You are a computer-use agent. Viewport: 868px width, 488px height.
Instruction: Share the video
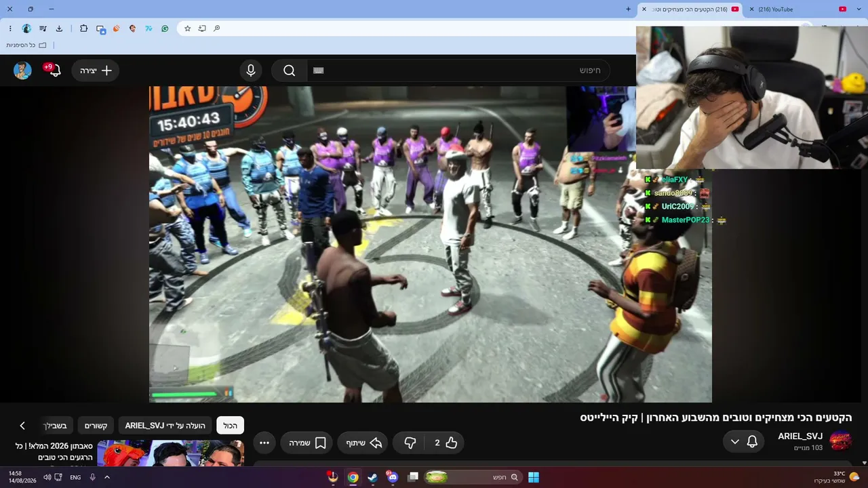tap(363, 443)
